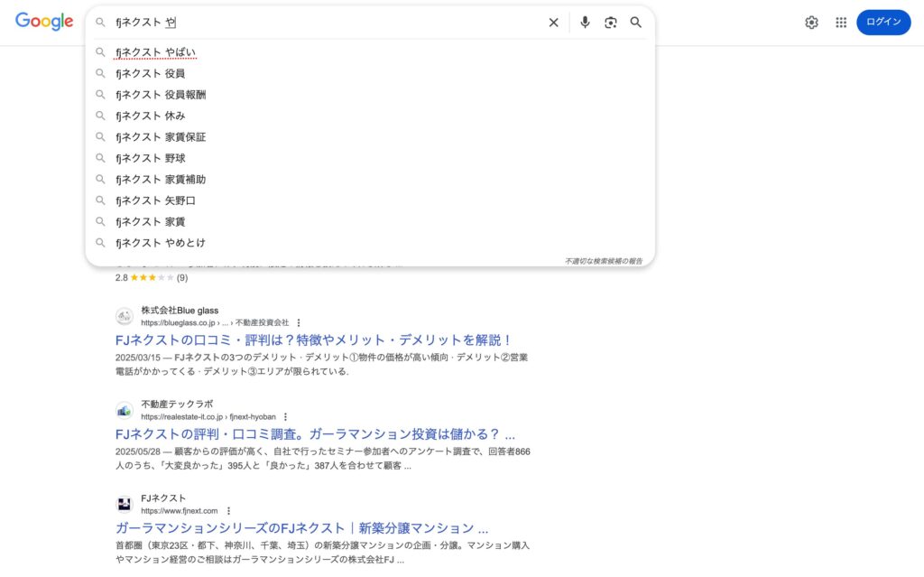
Task: Open more options for fjnext.com result
Action: pyautogui.click(x=228, y=510)
